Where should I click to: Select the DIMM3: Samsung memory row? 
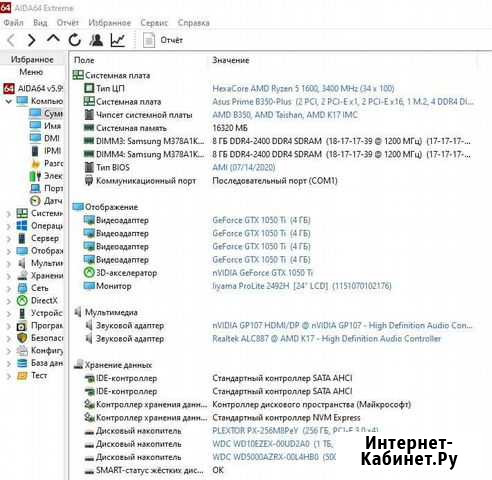pos(277,141)
